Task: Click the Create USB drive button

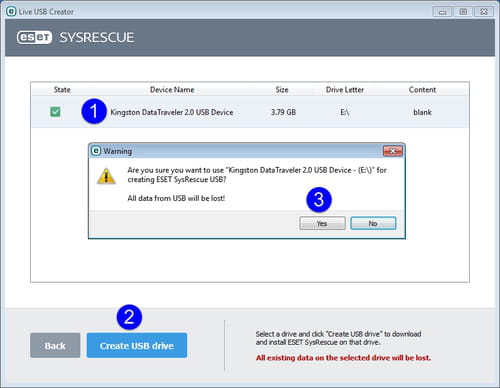Action: 137,345
